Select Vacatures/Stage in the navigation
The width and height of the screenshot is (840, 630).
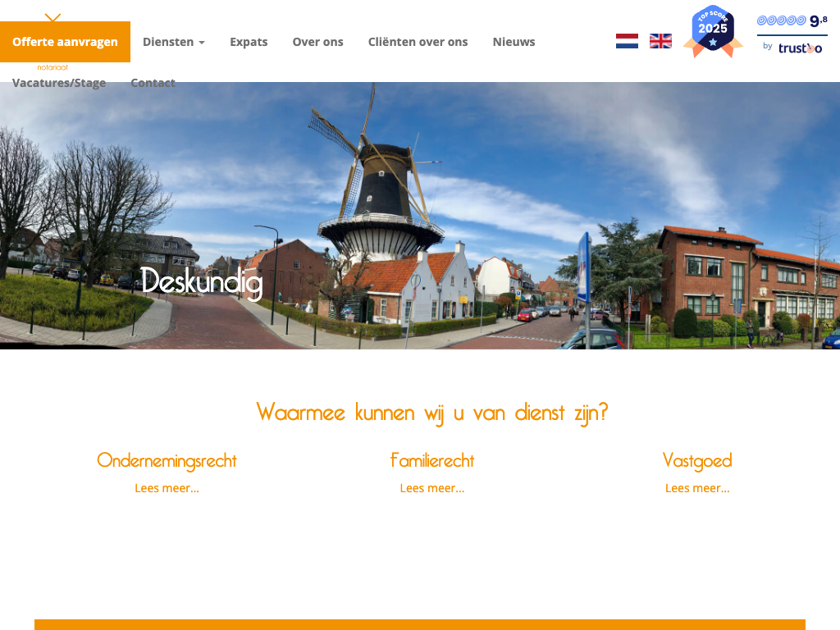click(59, 83)
